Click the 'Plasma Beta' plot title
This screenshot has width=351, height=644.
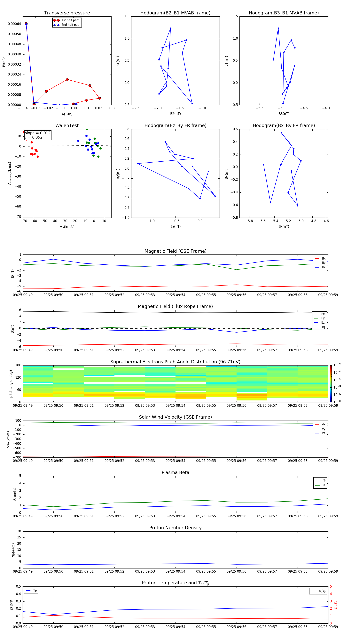pyautogui.click(x=175, y=473)
